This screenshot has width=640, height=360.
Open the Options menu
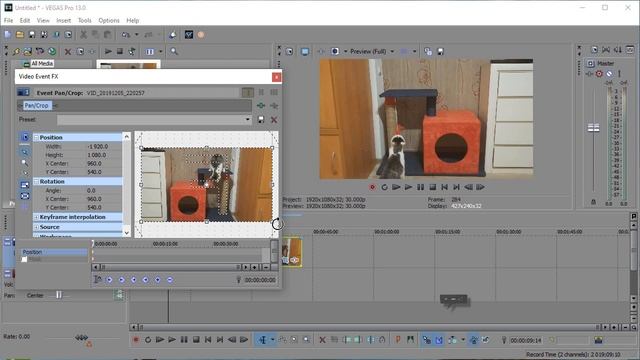[109, 20]
